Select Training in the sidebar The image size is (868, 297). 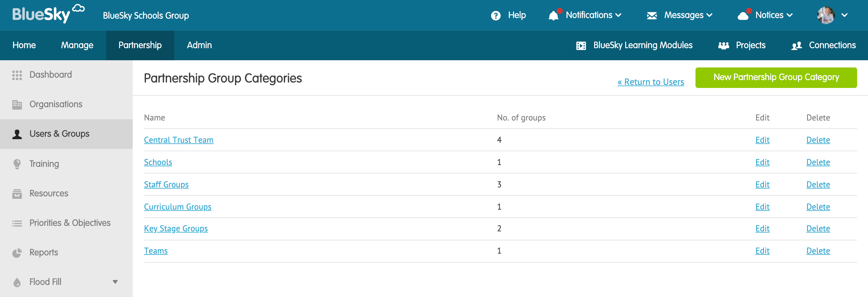66,164
